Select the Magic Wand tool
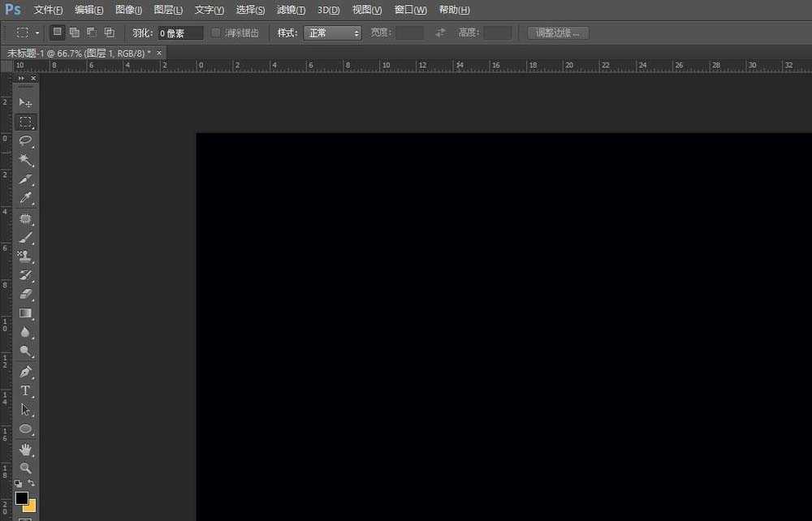Image resolution: width=812 pixels, height=521 pixels. 26,161
